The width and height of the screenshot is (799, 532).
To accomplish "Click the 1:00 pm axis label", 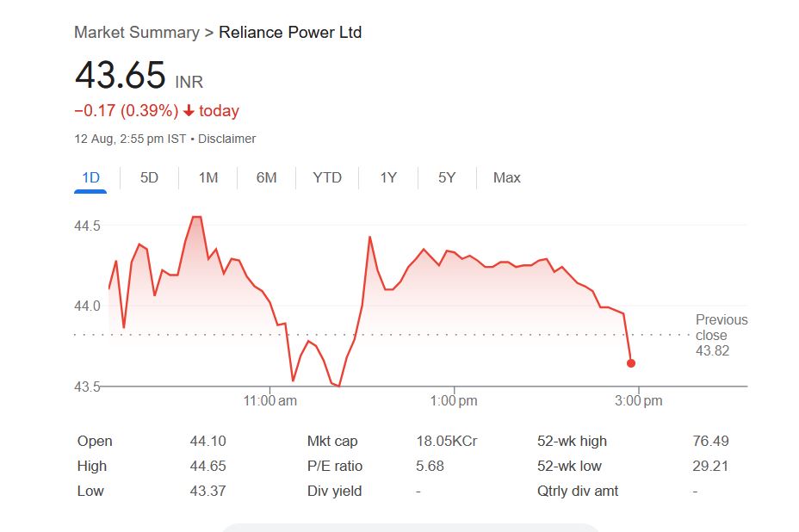I will 453,401.
